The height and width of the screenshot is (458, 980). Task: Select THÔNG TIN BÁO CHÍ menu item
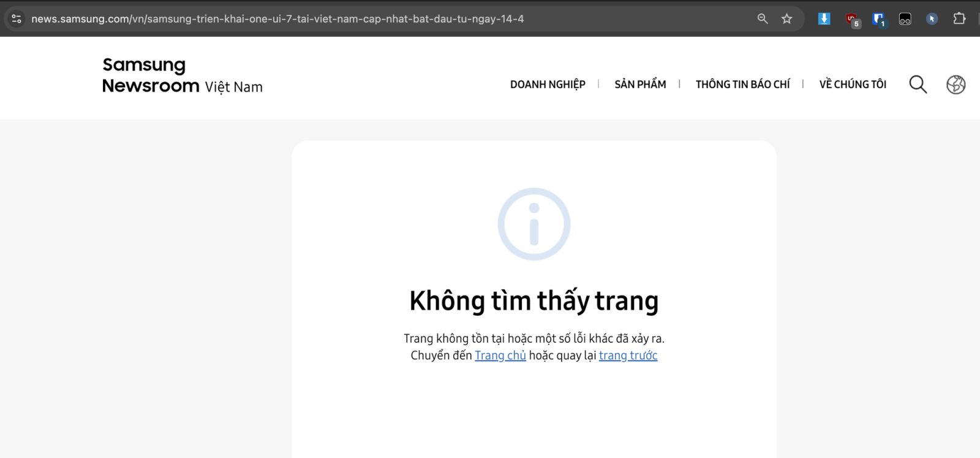point(742,85)
